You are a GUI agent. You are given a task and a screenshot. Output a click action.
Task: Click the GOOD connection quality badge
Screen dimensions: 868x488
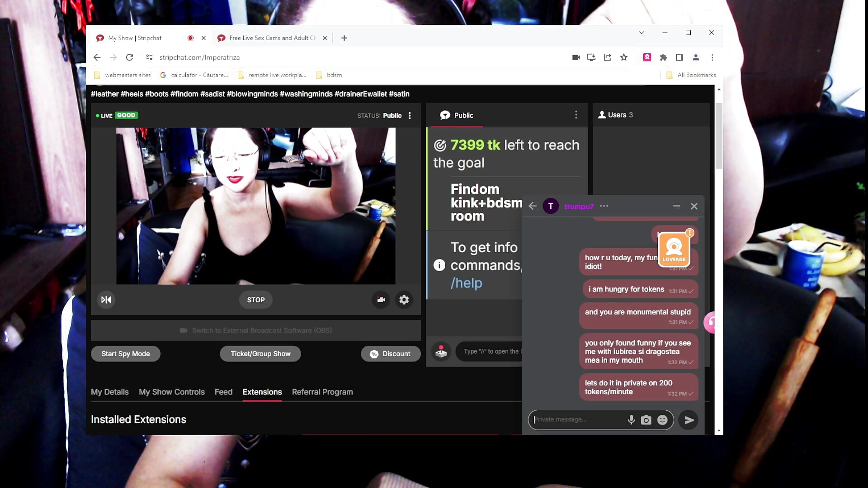tap(126, 115)
